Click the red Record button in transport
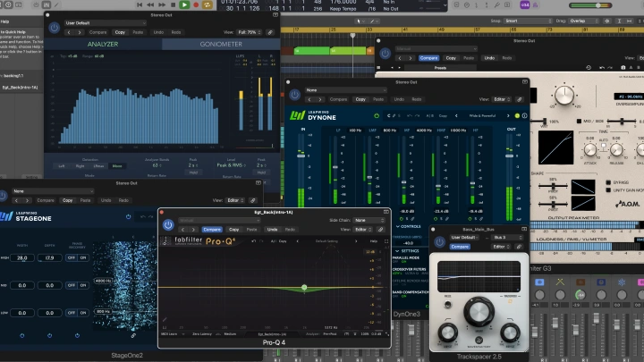Viewport: 644px width, 362px height. coord(196,4)
